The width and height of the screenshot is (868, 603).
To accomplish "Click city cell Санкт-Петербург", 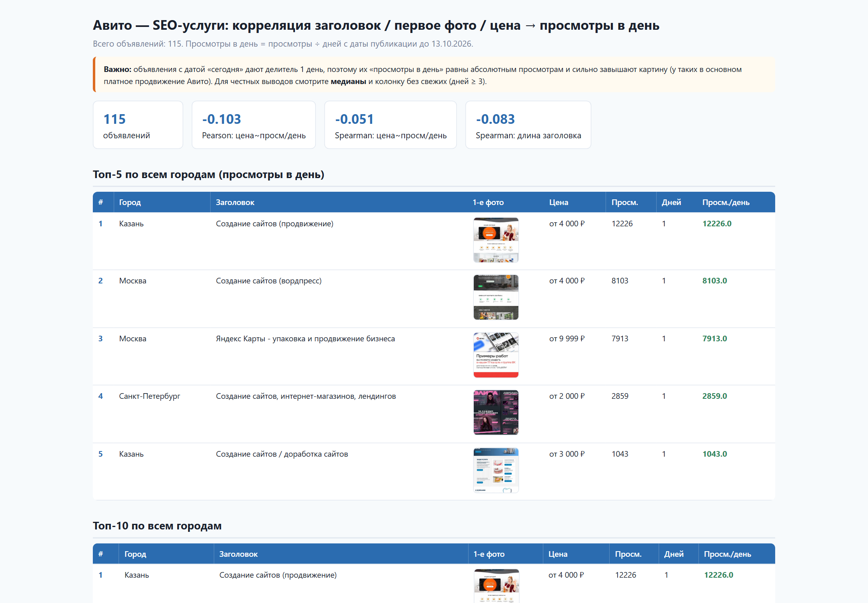I will click(149, 396).
